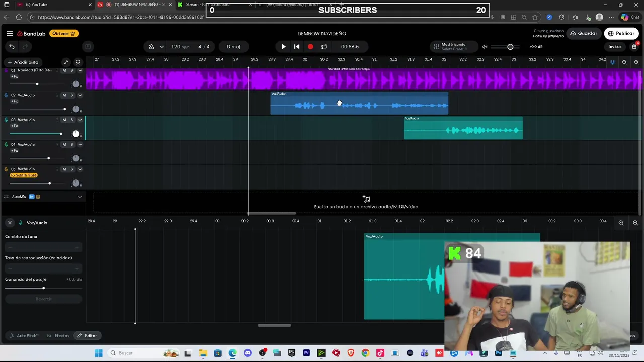Click the track height collapse icon

click(78, 62)
